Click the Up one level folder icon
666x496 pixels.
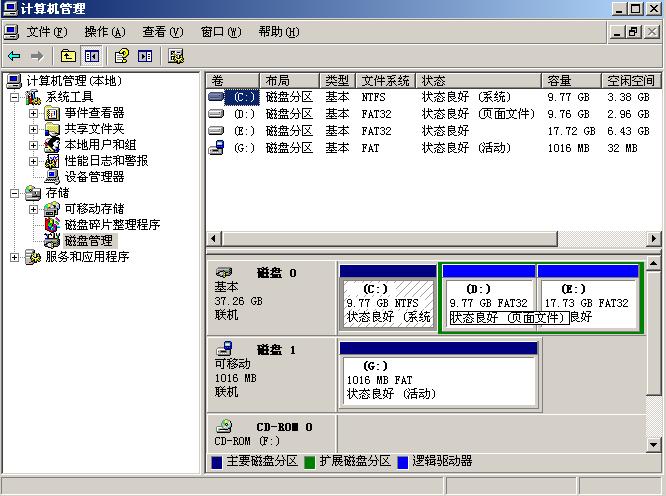click(x=68, y=56)
